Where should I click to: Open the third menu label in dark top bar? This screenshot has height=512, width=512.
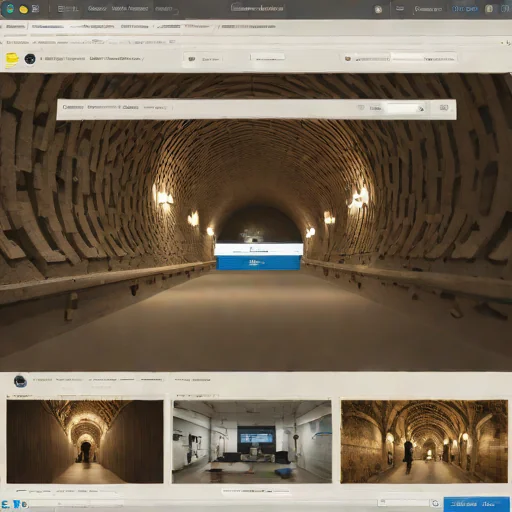point(164,9)
